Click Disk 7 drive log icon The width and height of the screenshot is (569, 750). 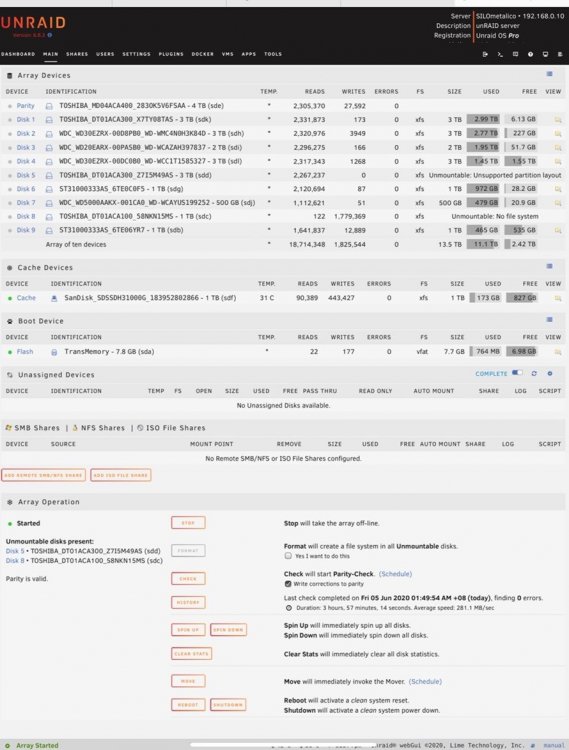(49, 203)
